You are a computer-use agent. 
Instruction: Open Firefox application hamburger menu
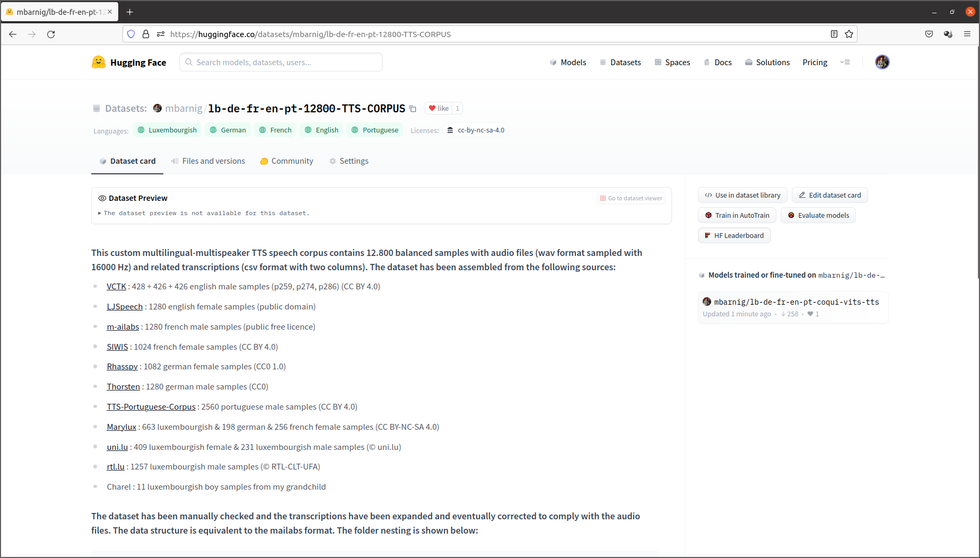click(x=967, y=34)
